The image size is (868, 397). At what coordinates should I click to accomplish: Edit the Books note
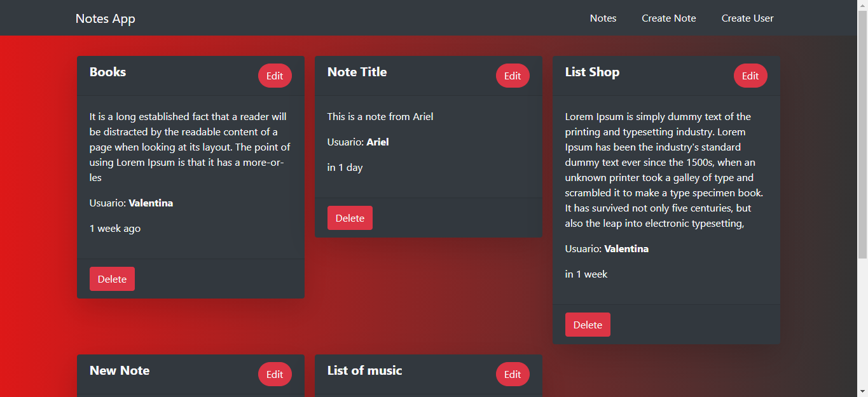pyautogui.click(x=275, y=76)
